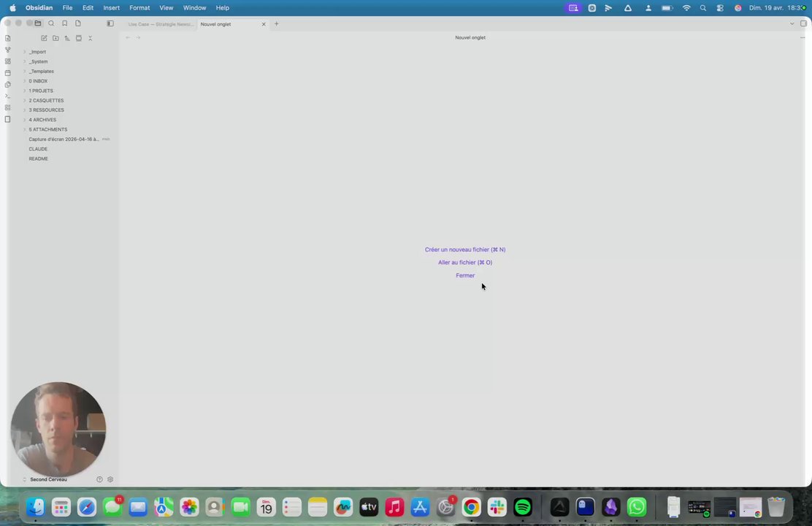The image size is (812, 526).
Task: Open the Format menu
Action: coord(139,8)
